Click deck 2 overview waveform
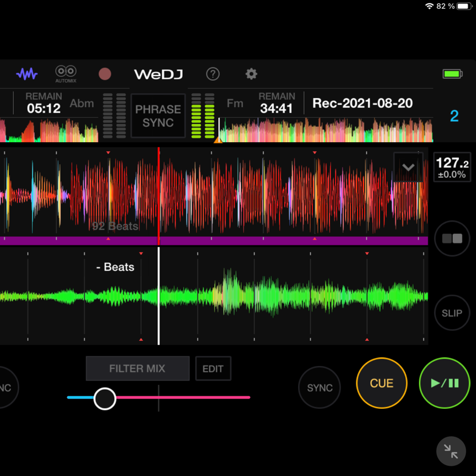The height and width of the screenshot is (476, 476). tap(326, 130)
